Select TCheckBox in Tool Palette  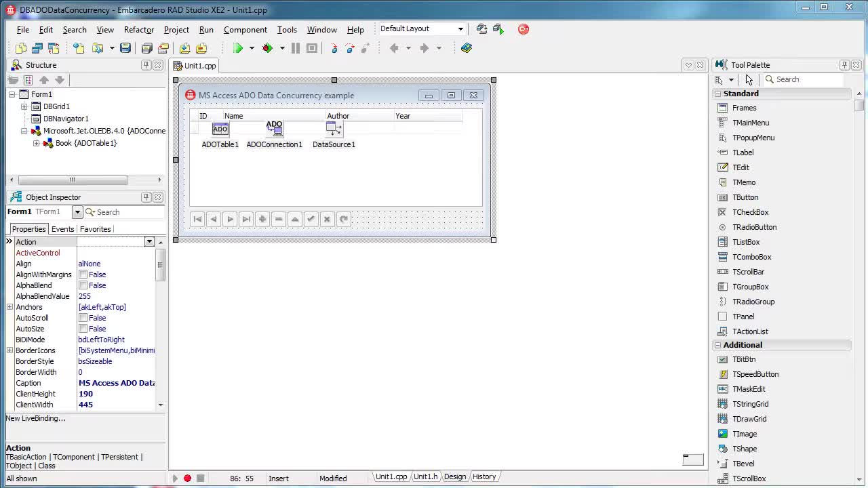click(750, 212)
